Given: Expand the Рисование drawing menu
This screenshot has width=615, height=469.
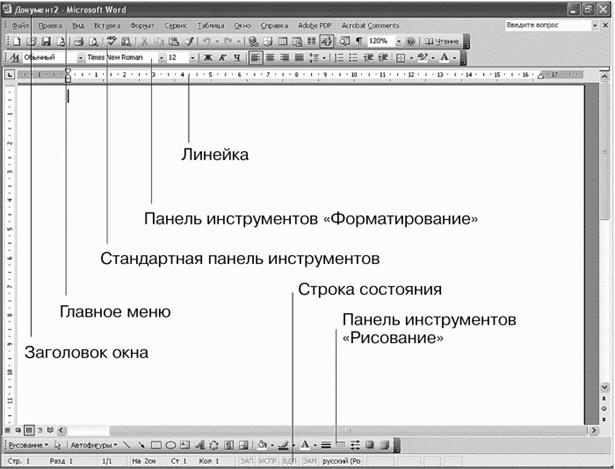Looking at the screenshot, I should click(x=28, y=445).
